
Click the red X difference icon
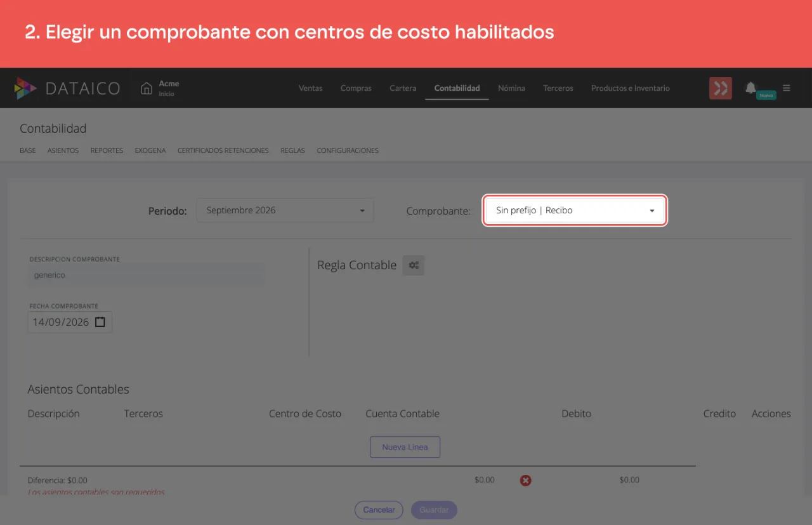[x=525, y=481]
